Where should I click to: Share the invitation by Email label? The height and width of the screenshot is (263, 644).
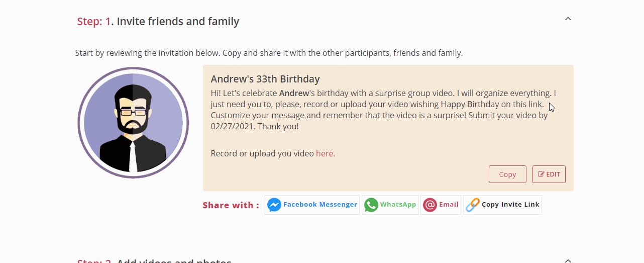pyautogui.click(x=449, y=205)
